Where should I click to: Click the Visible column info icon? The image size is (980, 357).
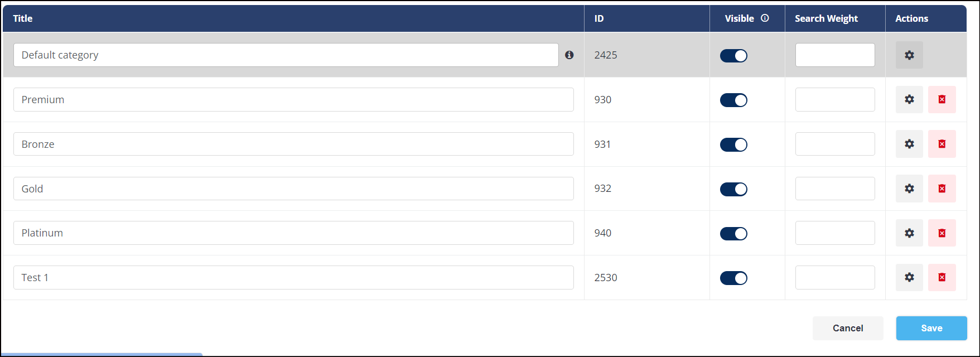pos(765,18)
